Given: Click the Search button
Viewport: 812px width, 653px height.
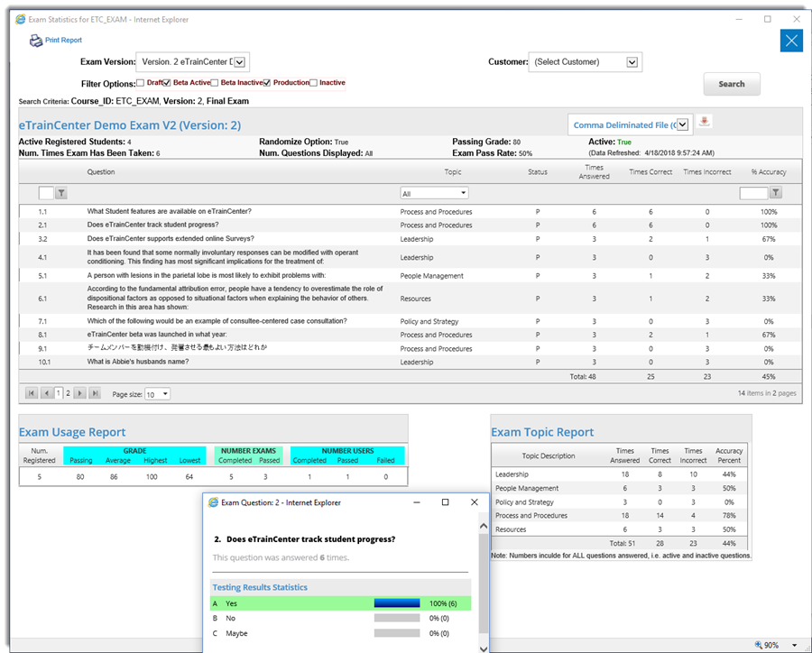Looking at the screenshot, I should (731, 84).
